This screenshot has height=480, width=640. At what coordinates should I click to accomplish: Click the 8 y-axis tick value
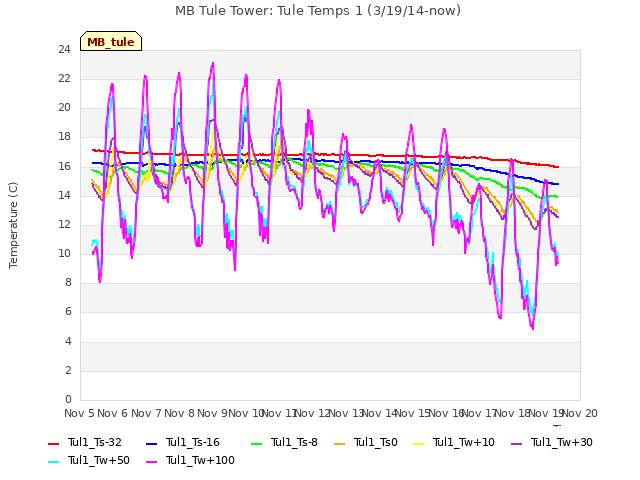click(68, 282)
